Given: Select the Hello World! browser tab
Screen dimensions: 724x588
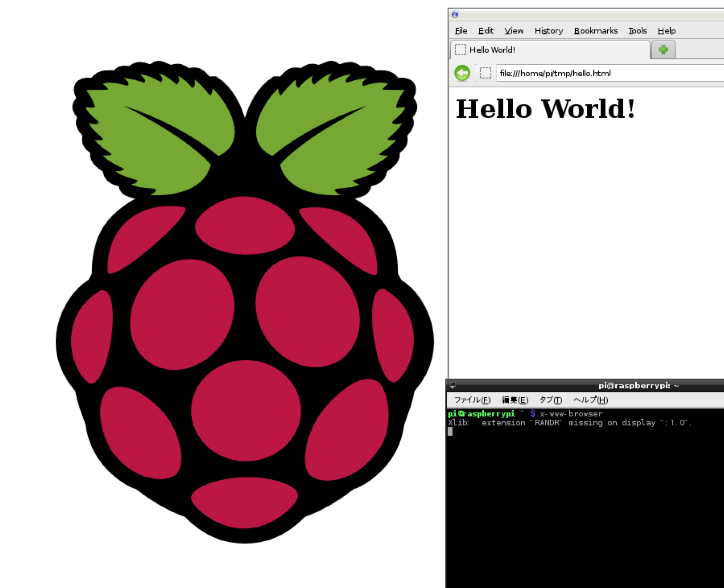Looking at the screenshot, I should click(550, 50).
